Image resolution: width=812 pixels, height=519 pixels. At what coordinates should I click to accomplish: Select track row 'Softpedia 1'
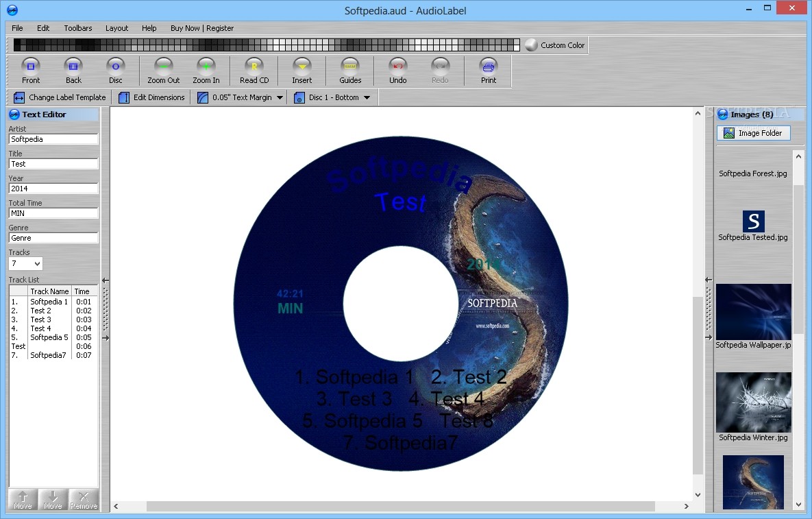[53, 302]
